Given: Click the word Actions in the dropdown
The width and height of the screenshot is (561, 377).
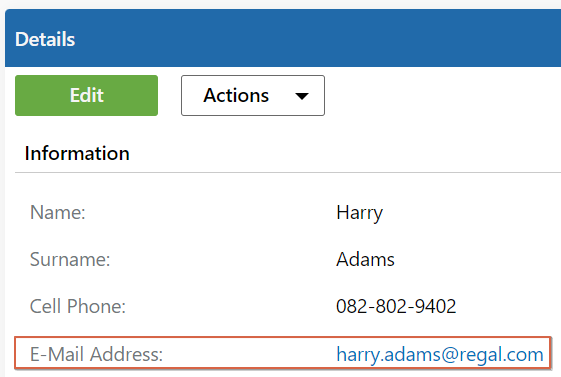Looking at the screenshot, I should 236,95.
